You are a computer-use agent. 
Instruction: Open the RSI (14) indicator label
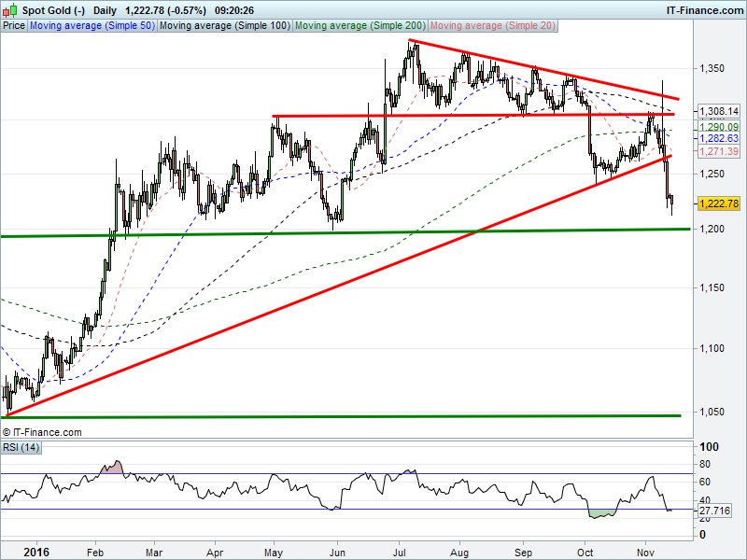pos(21,448)
